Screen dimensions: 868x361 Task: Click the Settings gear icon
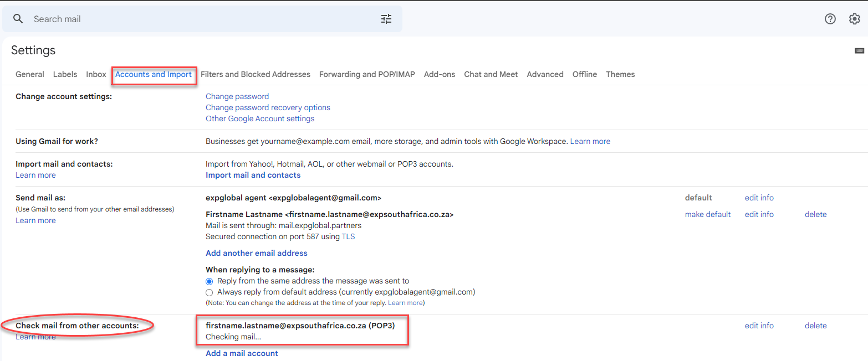855,19
